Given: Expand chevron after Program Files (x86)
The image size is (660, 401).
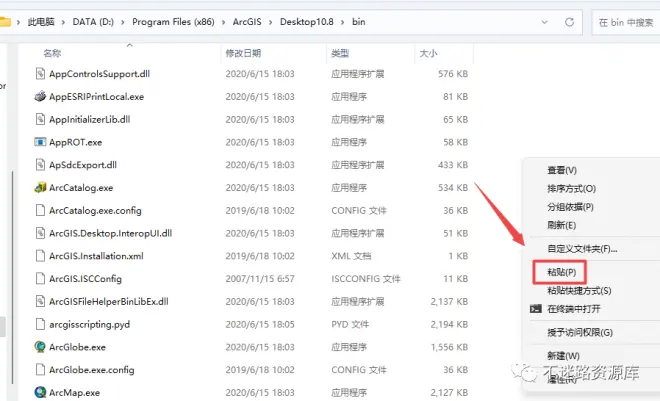Looking at the screenshot, I should (x=224, y=22).
